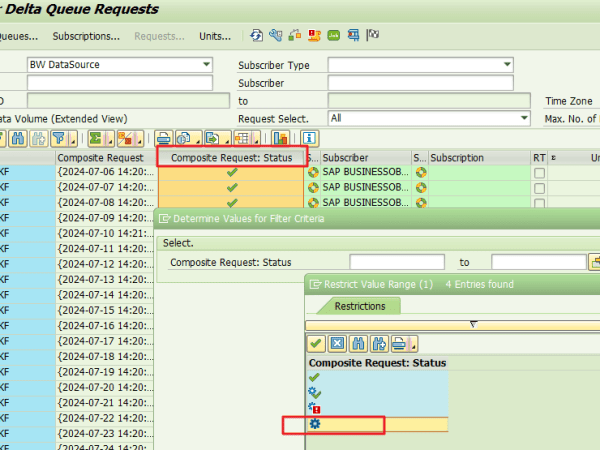Open the green Job icon
Image resolution: width=600 pixels, height=450 pixels.
tap(334, 36)
